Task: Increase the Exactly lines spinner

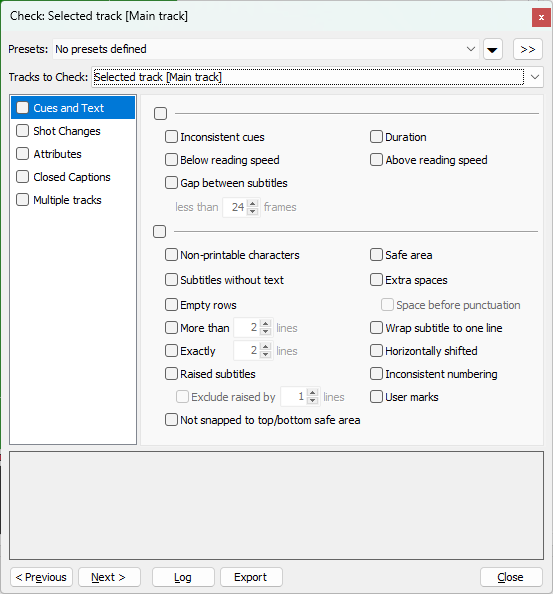Action: click(266, 347)
